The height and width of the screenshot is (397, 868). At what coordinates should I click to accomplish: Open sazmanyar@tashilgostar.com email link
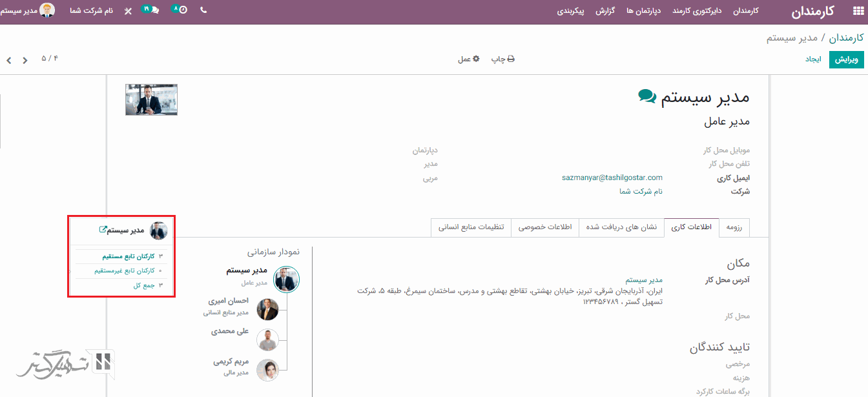tap(612, 178)
